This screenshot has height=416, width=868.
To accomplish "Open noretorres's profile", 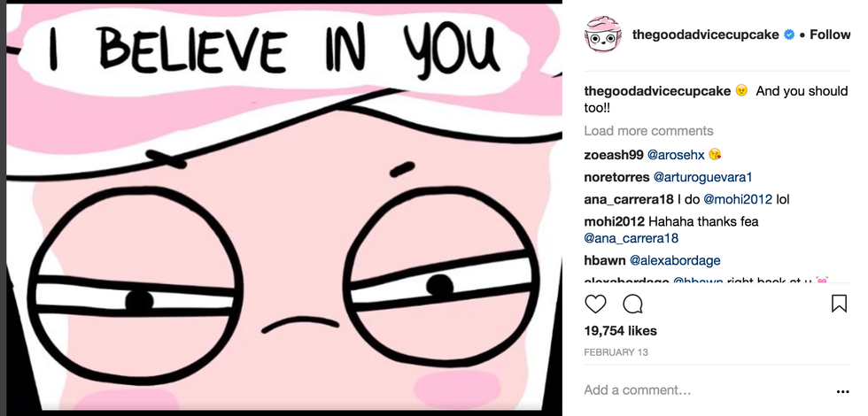I will tap(616, 178).
